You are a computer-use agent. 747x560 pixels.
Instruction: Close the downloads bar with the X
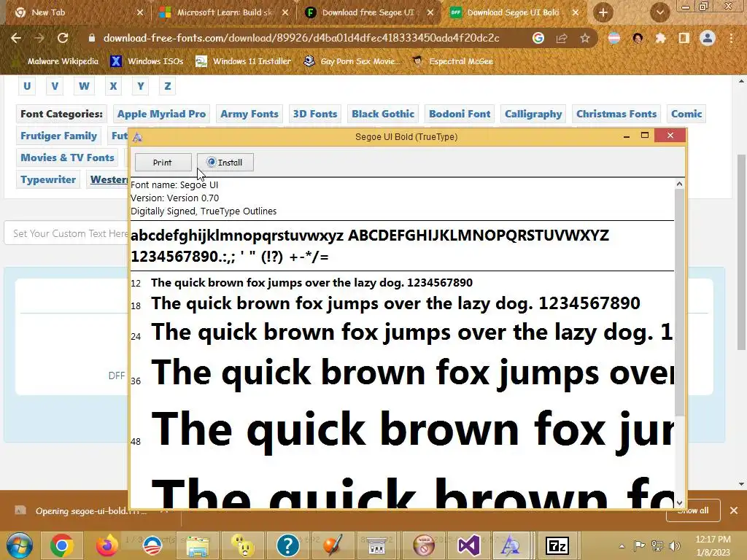click(x=734, y=510)
